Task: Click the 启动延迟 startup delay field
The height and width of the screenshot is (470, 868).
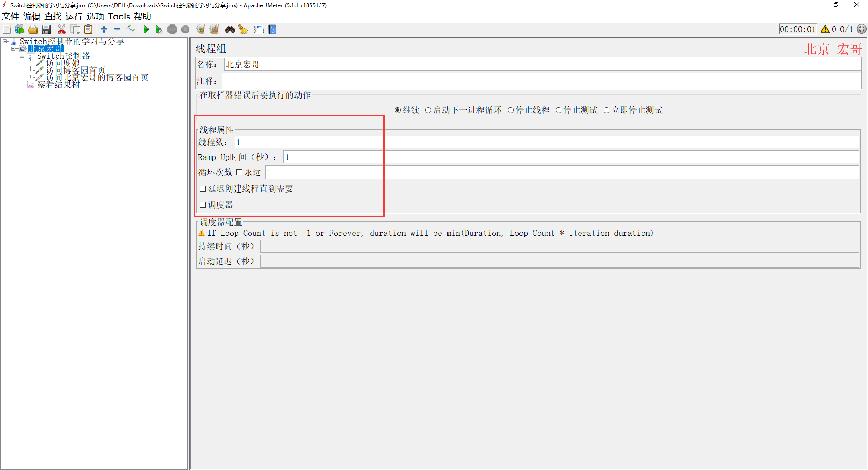Action: click(x=560, y=261)
